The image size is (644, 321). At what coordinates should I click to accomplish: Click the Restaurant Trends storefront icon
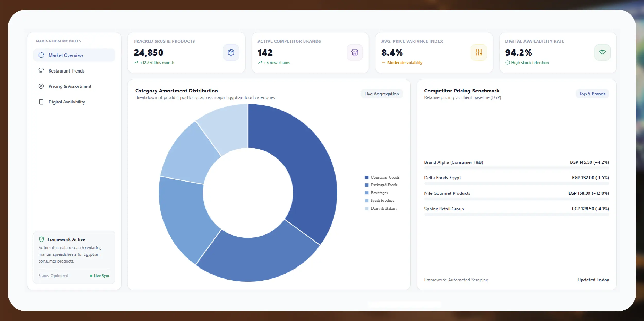41,71
